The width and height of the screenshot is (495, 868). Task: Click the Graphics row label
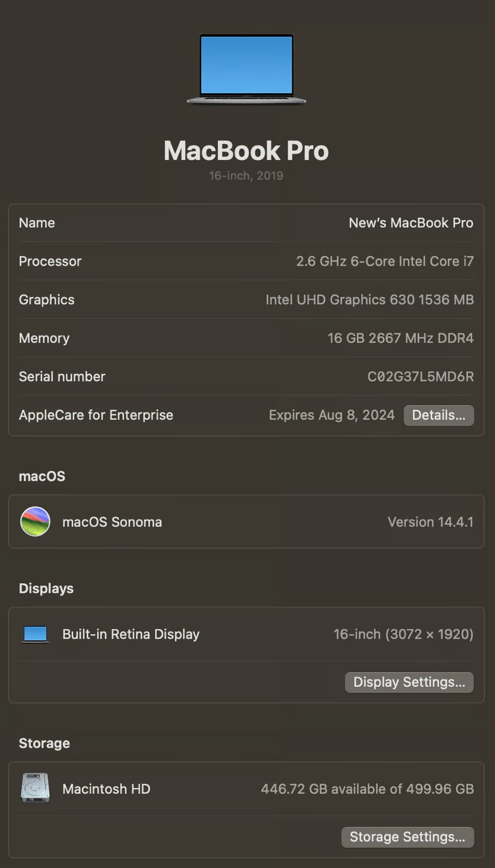[47, 300]
